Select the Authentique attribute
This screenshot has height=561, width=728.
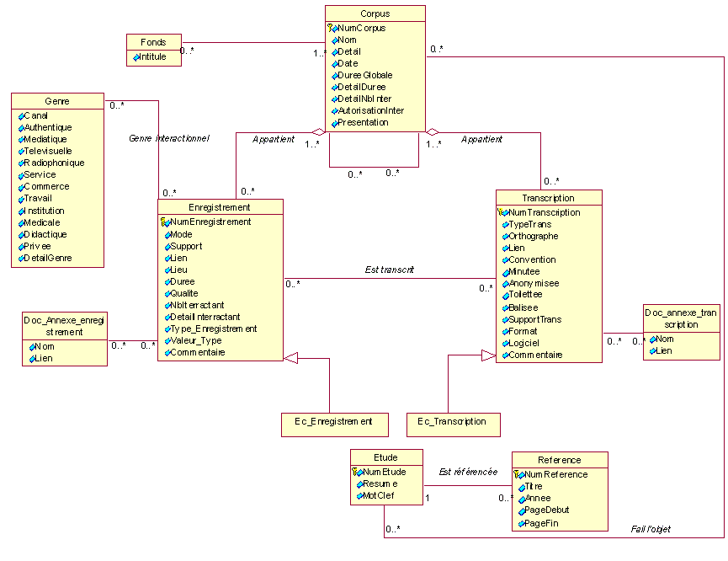coord(45,127)
